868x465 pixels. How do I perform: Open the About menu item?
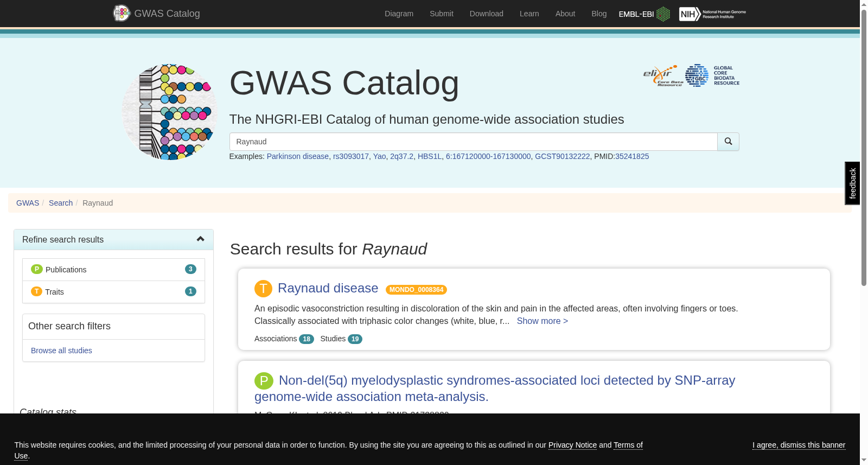pyautogui.click(x=565, y=14)
